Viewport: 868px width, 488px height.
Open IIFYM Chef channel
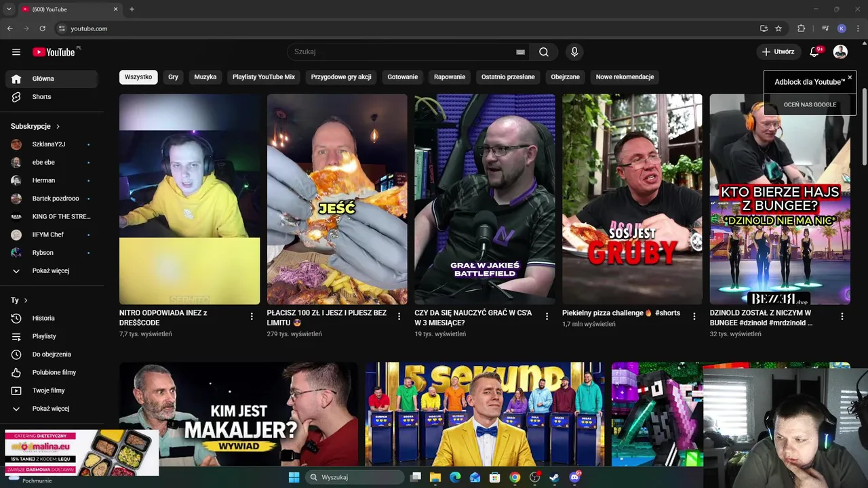pos(52,235)
